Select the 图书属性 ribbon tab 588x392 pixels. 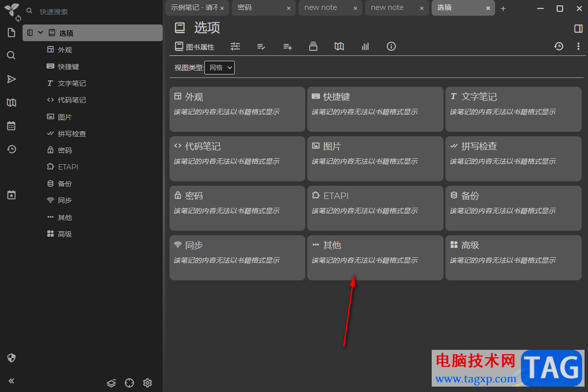pos(195,47)
